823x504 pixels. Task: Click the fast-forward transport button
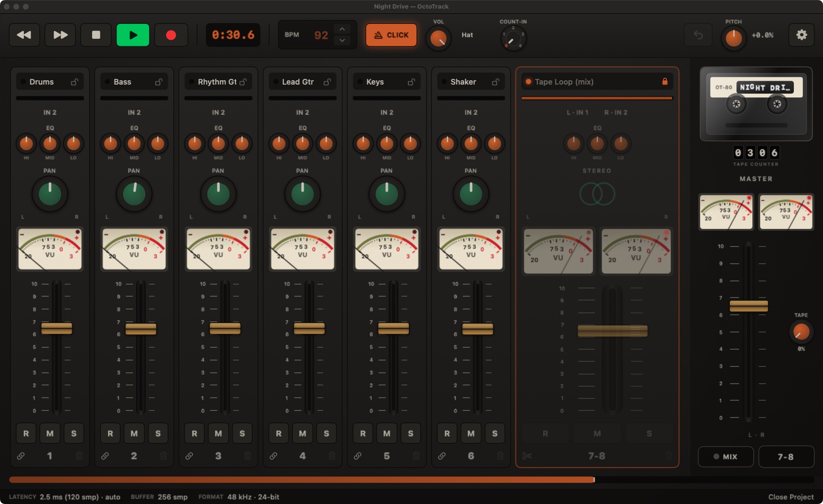click(x=60, y=35)
